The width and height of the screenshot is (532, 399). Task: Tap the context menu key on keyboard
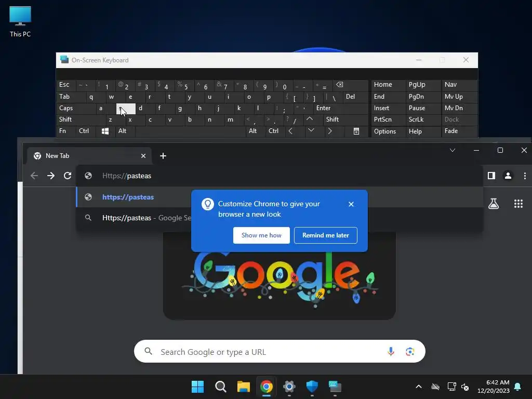pos(356,131)
